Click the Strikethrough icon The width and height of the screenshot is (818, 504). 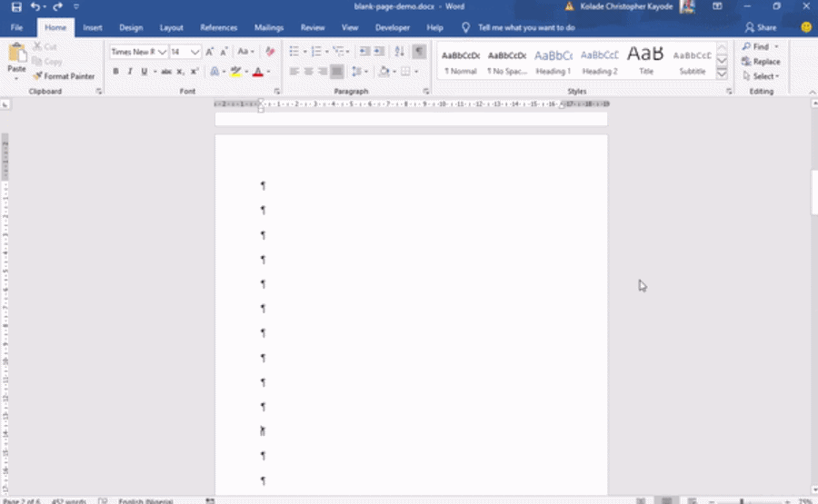pyautogui.click(x=166, y=71)
